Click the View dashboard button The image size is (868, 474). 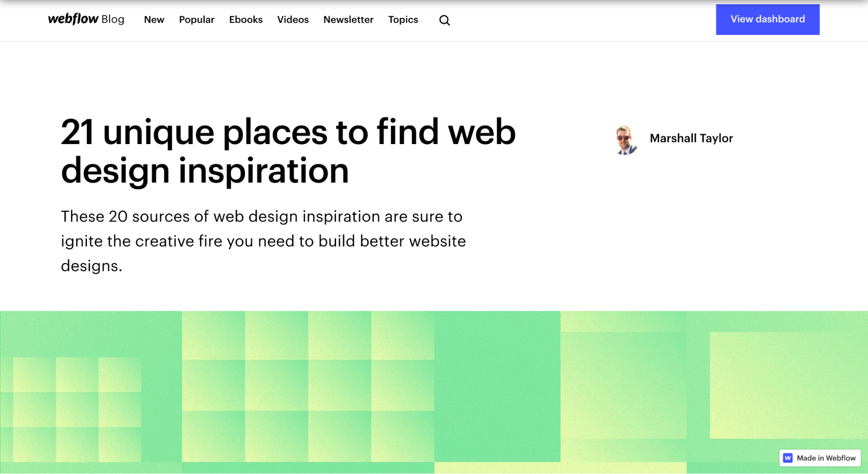767,19
